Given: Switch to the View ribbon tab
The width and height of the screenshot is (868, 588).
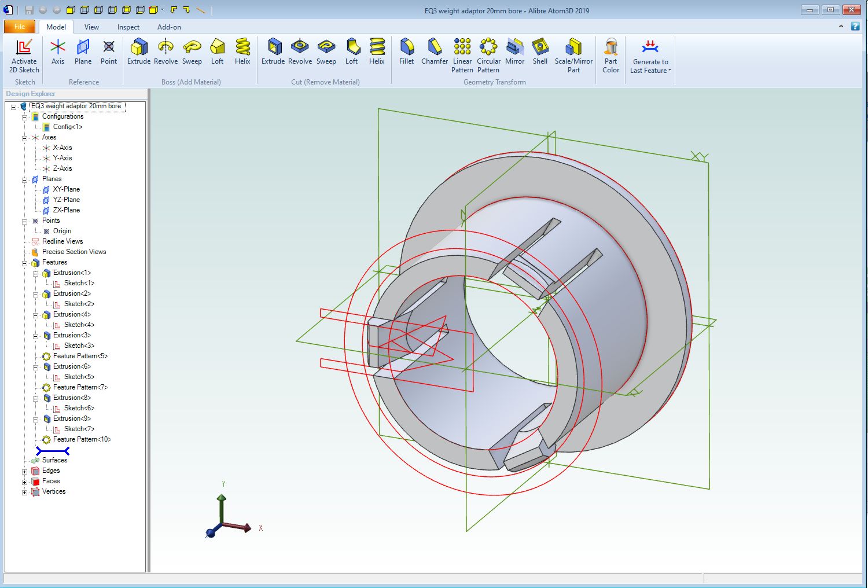Looking at the screenshot, I should (x=91, y=27).
